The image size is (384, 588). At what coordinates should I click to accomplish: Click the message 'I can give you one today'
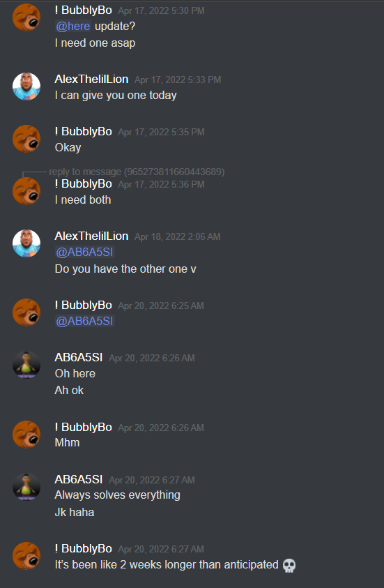116,96
